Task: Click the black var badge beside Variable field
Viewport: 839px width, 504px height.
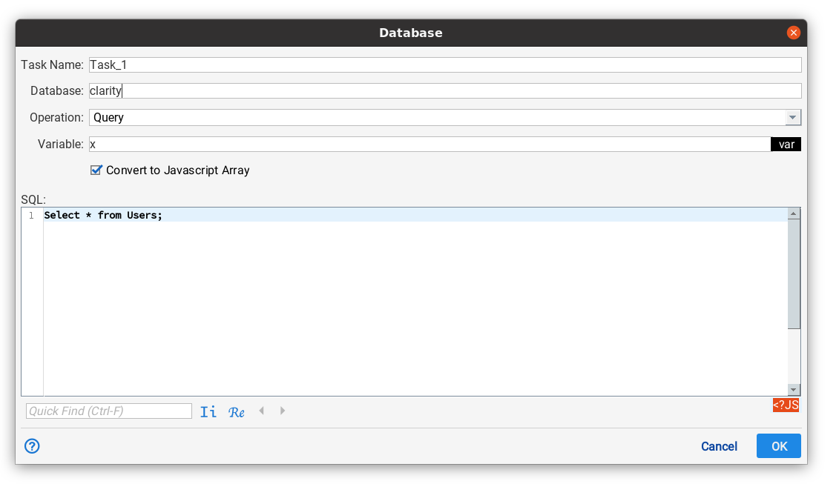Action: point(786,144)
